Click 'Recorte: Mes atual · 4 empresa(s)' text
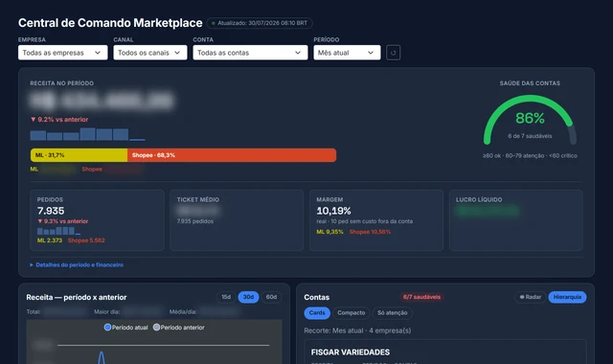This screenshot has width=613, height=364. (x=357, y=330)
